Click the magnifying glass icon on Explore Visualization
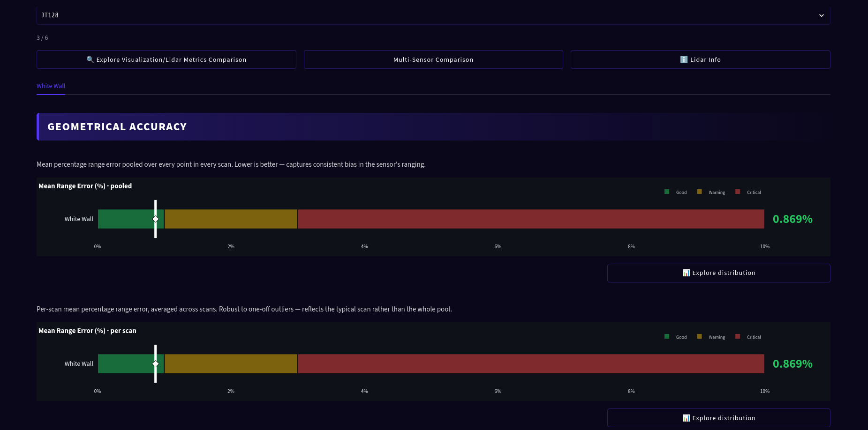 coord(90,59)
